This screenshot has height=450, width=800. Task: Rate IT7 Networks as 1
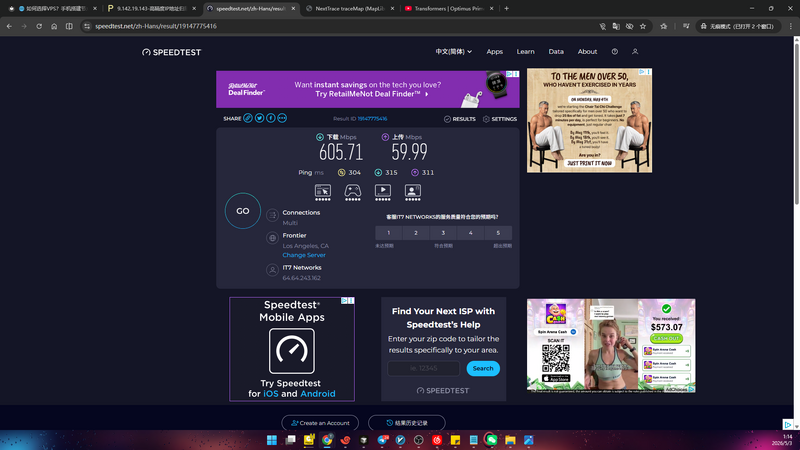(x=389, y=233)
